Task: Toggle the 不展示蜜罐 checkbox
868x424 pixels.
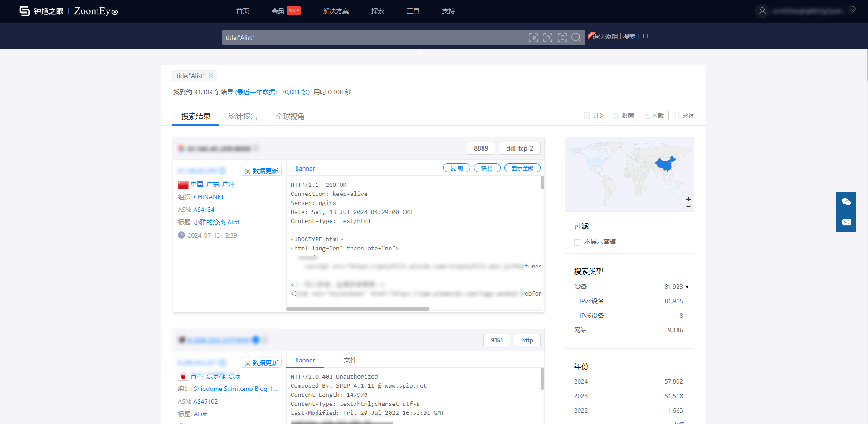Action: pos(577,243)
